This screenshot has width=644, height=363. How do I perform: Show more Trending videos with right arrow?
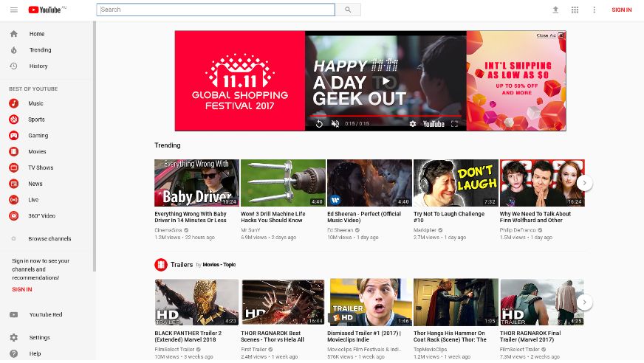coord(584,183)
